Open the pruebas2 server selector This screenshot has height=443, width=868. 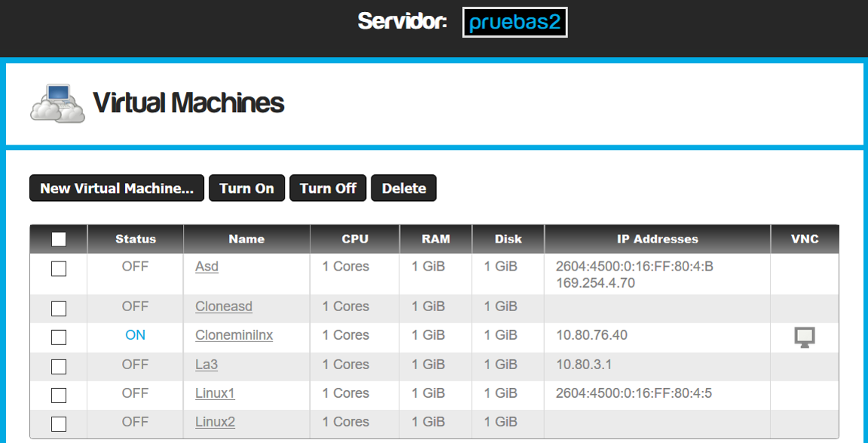click(515, 22)
